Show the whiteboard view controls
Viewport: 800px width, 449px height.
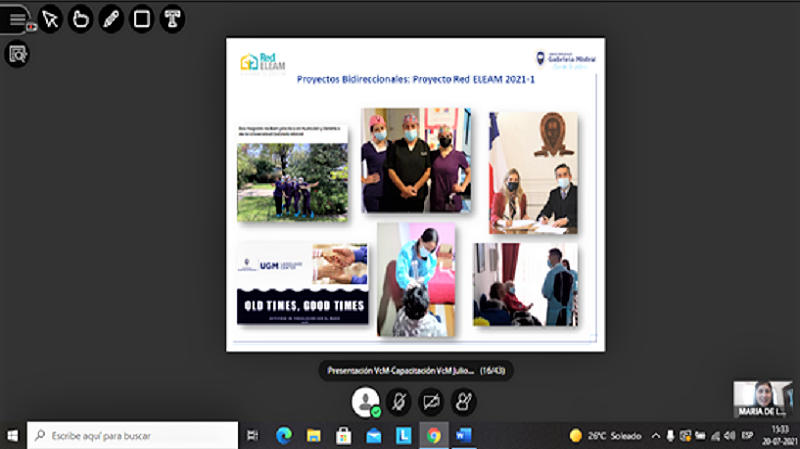(x=17, y=54)
